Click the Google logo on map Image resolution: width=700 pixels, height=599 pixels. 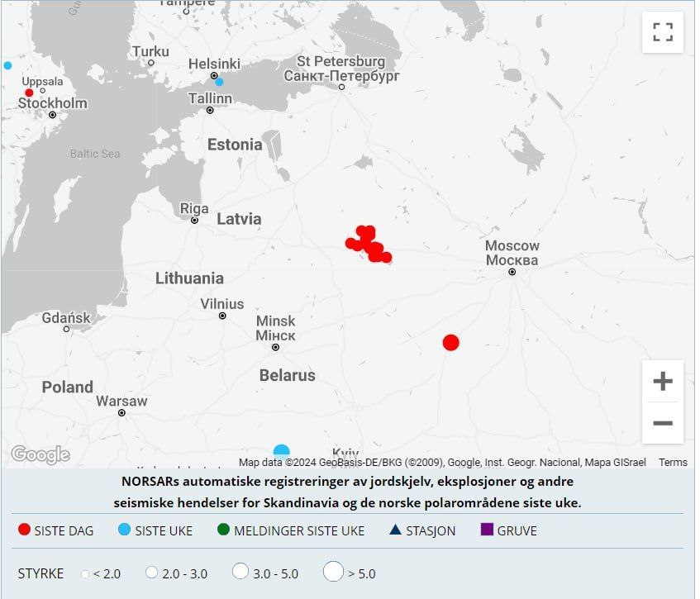(40, 454)
